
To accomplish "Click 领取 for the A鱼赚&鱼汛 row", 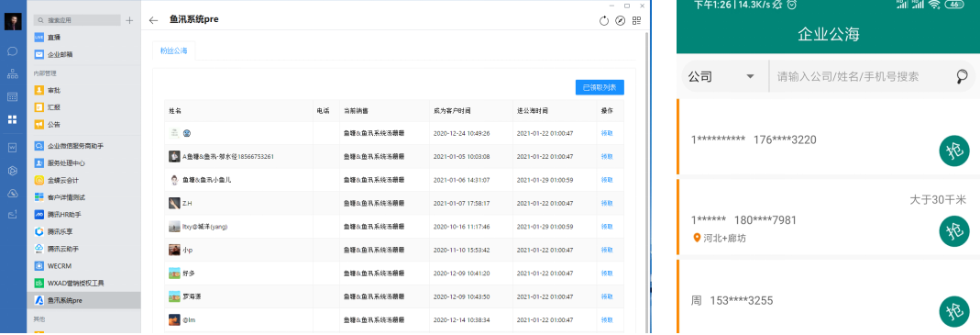I will (x=606, y=157).
